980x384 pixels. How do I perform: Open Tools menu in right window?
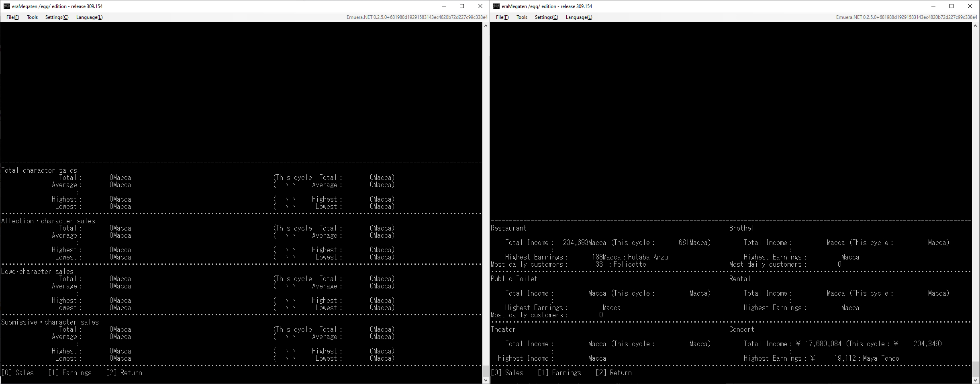(522, 17)
